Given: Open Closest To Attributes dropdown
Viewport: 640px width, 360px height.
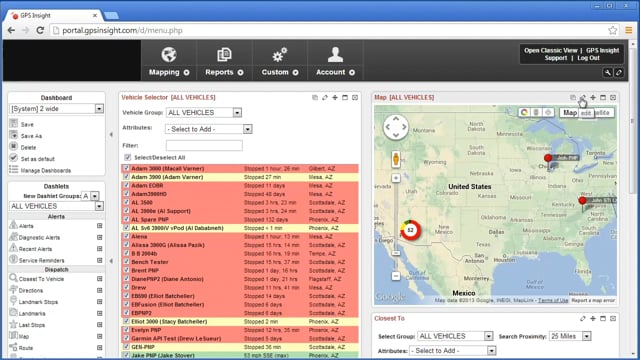Looking at the screenshot, I should [491, 351].
